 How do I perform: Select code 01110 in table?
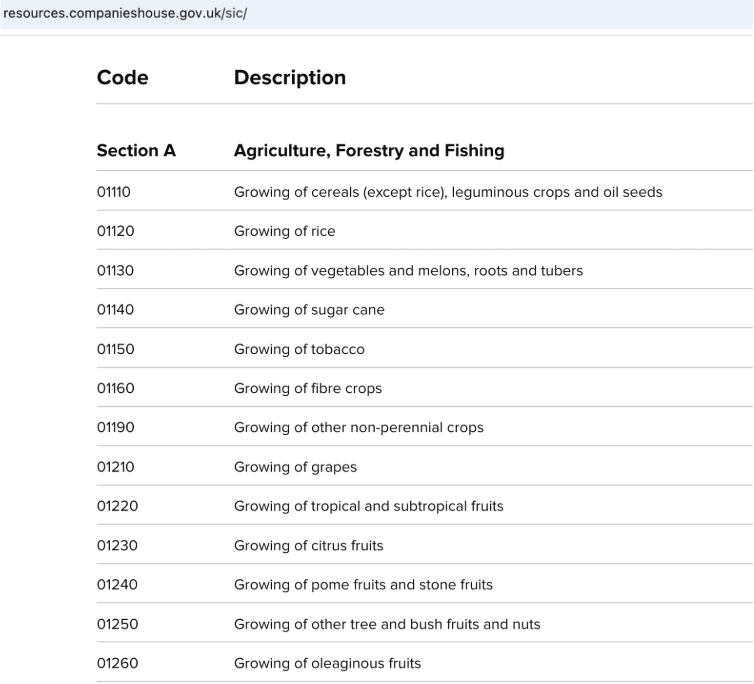114,192
